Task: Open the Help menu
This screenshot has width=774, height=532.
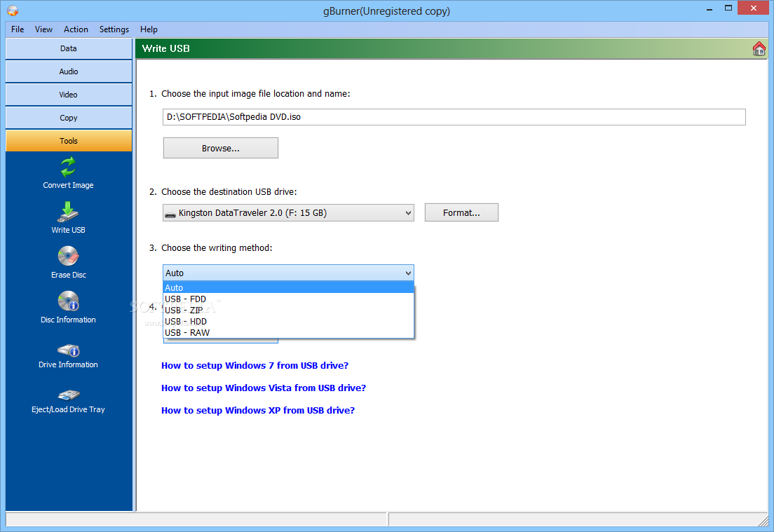Action: pos(149,29)
